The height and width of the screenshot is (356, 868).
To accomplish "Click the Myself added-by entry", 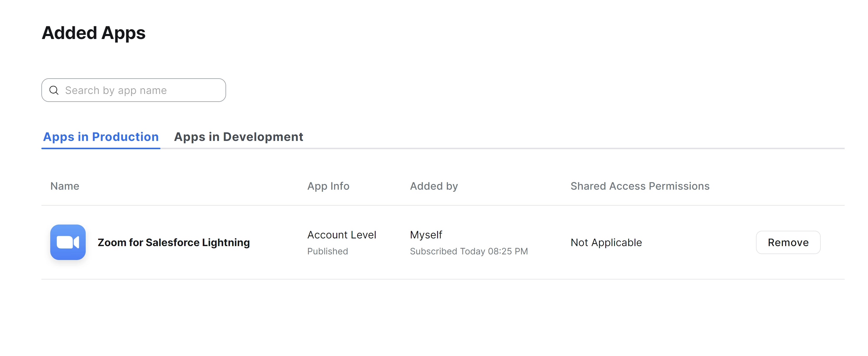I will coord(426,235).
